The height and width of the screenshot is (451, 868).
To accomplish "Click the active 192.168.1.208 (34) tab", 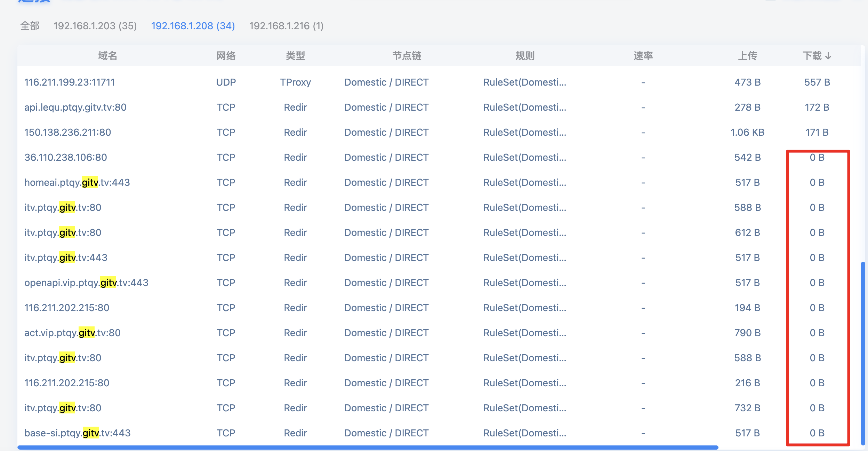I will click(x=193, y=26).
